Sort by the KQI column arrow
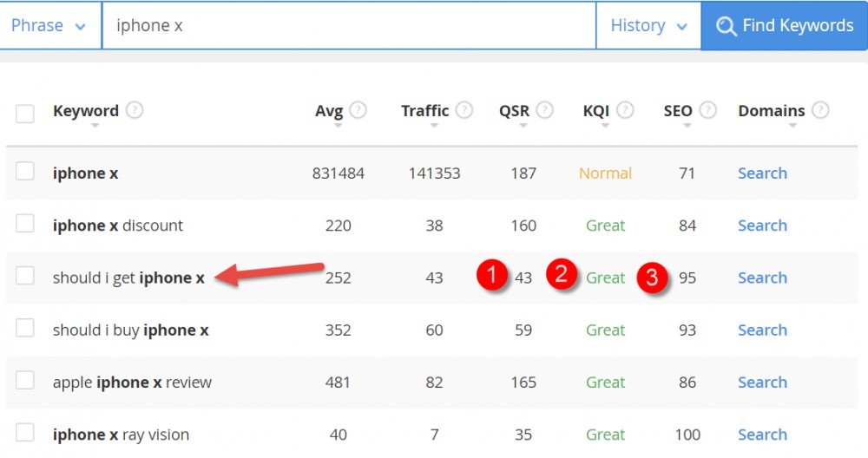 605,126
